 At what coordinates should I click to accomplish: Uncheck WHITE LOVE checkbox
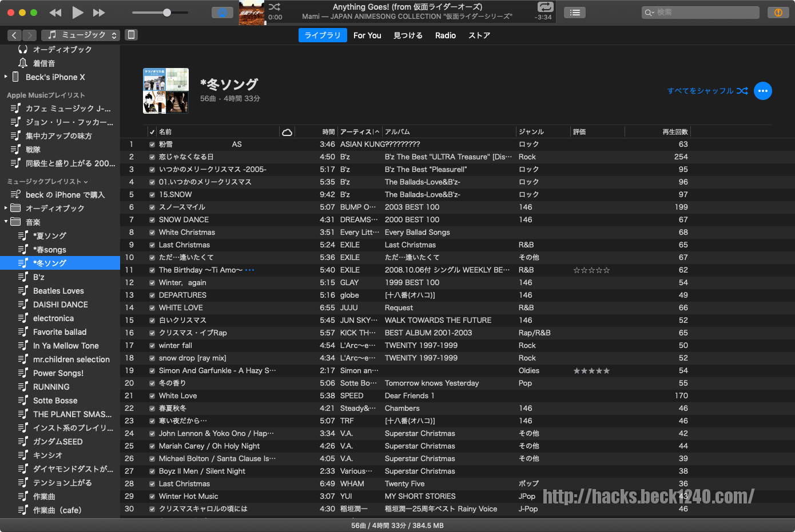pyautogui.click(x=152, y=308)
